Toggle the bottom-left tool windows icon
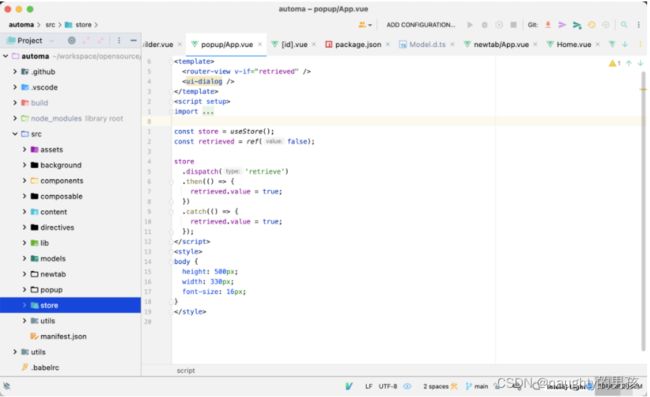This screenshot has height=397, width=650. [7, 386]
